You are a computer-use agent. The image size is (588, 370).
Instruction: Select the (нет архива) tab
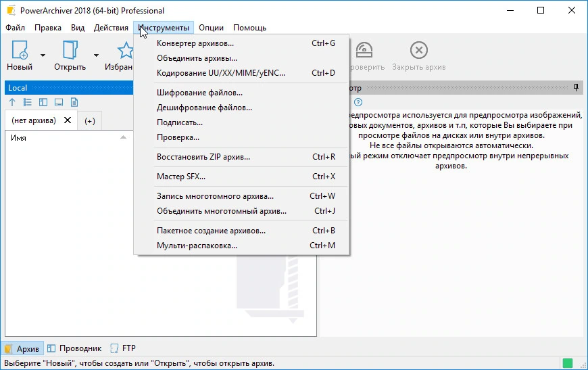click(34, 120)
